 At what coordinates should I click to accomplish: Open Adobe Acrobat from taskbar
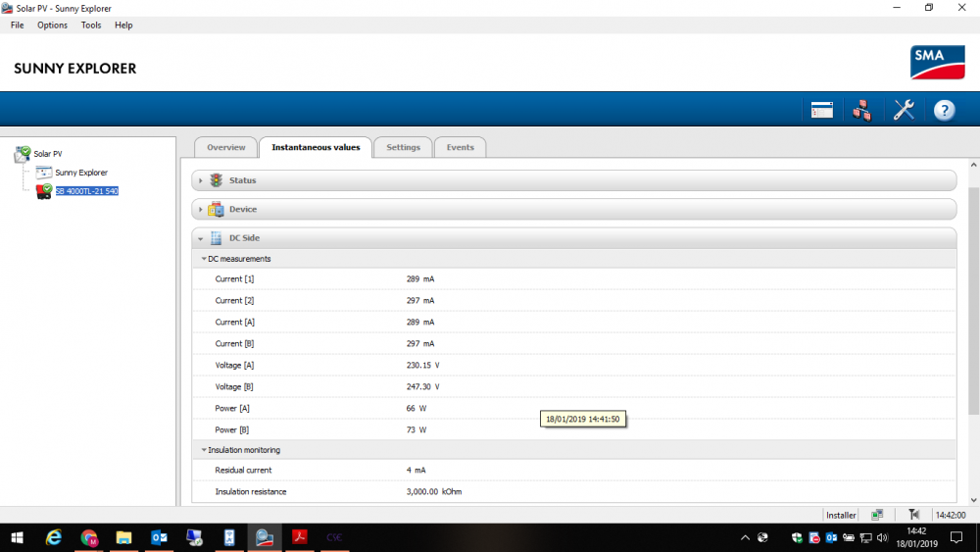299,537
